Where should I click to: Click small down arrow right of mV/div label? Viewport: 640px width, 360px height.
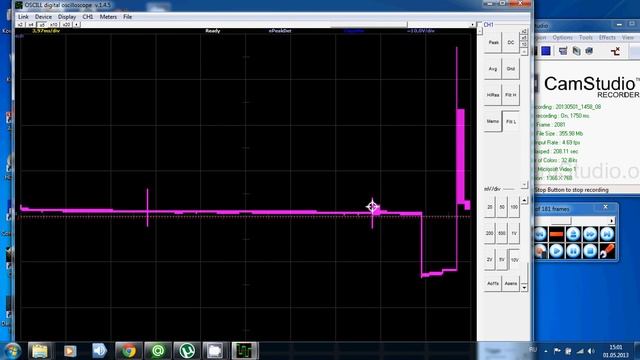[x=524, y=185]
